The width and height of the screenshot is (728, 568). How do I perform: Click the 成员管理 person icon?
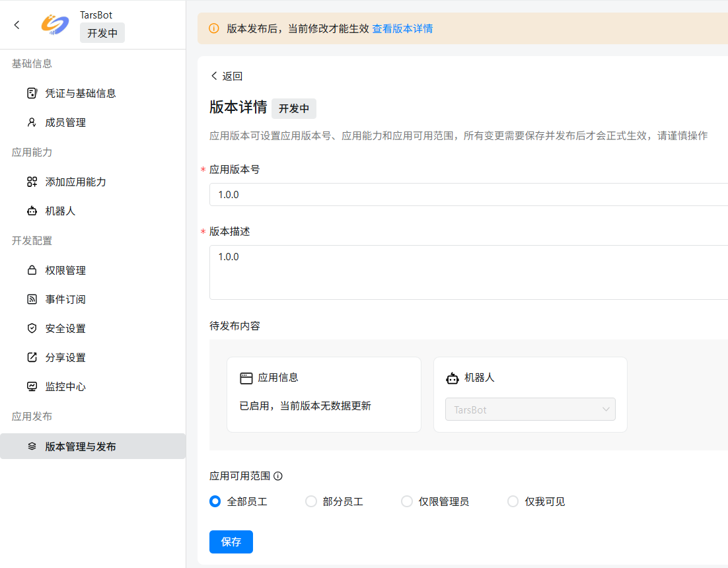coord(32,122)
